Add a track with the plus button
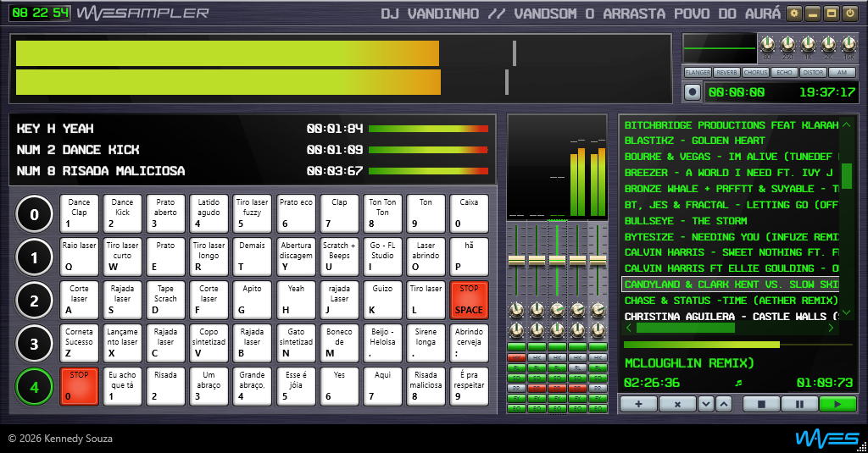The height and width of the screenshot is (453, 868). tap(638, 405)
